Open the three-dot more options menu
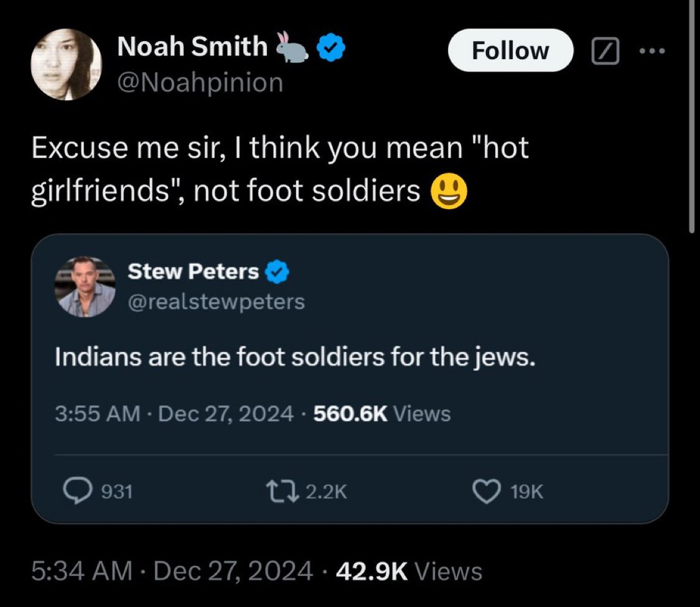The width and height of the screenshot is (700, 607). click(652, 51)
